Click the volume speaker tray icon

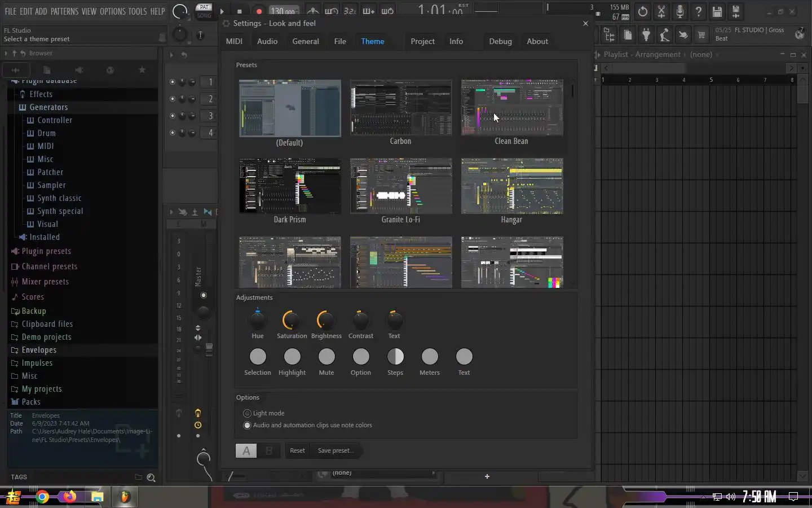731,497
